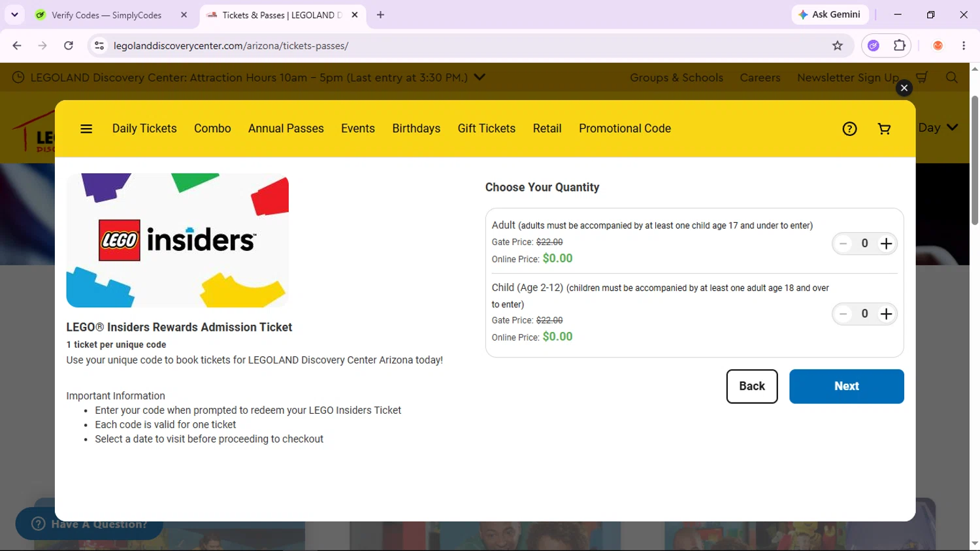Decrease Child (Age 2-12) ticket quantity

(843, 314)
